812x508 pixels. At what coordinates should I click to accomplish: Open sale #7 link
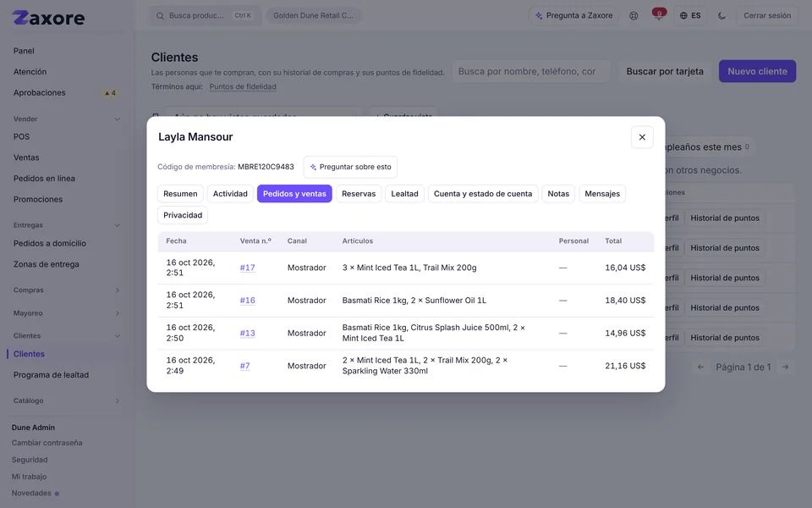(x=245, y=366)
